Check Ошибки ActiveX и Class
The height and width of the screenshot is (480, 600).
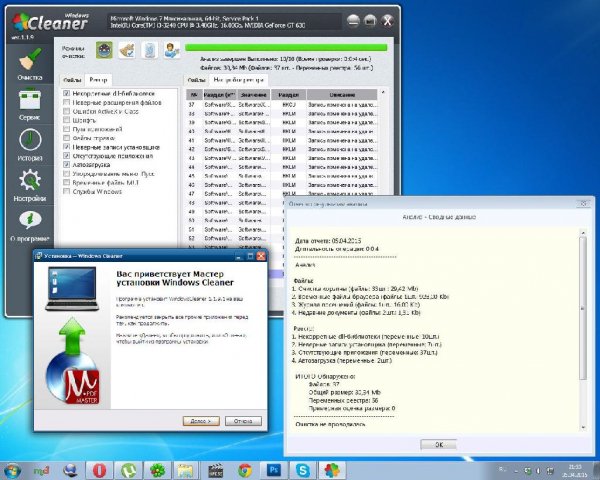[67, 111]
